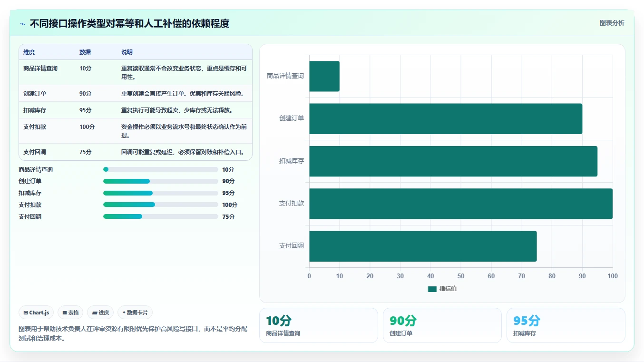The image size is (644, 362).
Task: Select the 扣减库存 table dimension cell
Action: (35, 110)
